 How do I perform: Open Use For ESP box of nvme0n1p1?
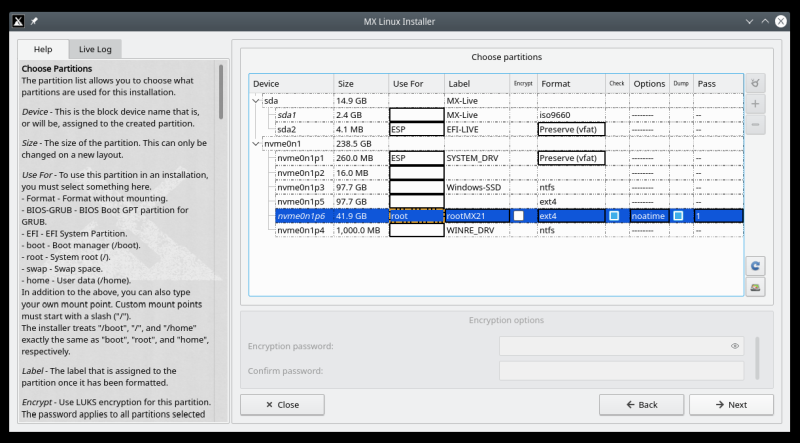click(417, 158)
